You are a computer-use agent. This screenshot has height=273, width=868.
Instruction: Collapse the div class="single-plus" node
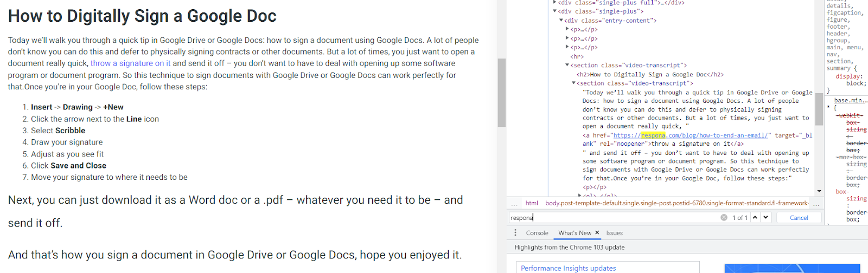click(x=554, y=11)
